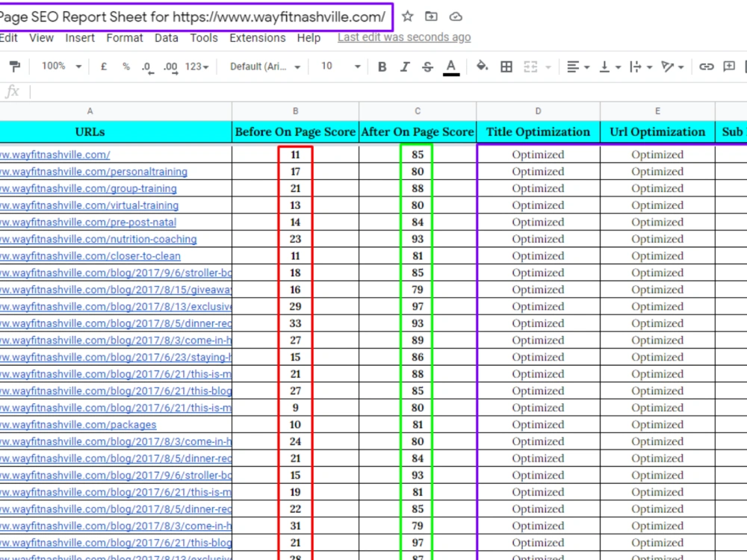
Task: Open the group-training URL link
Action: click(x=88, y=189)
